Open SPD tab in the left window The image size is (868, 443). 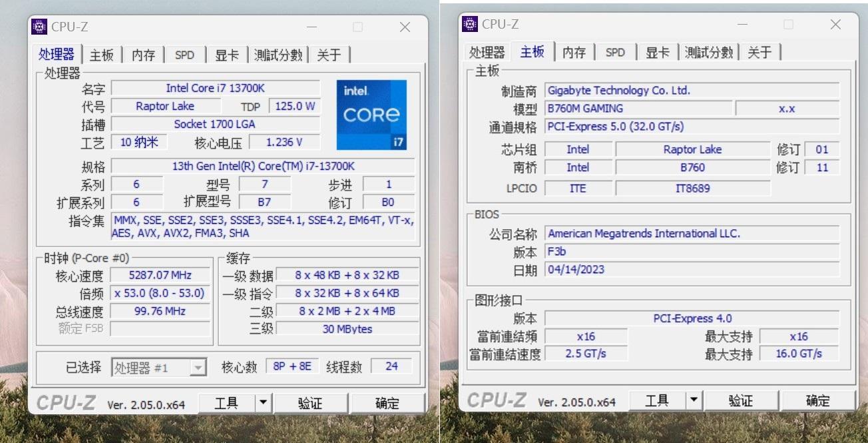(x=184, y=55)
